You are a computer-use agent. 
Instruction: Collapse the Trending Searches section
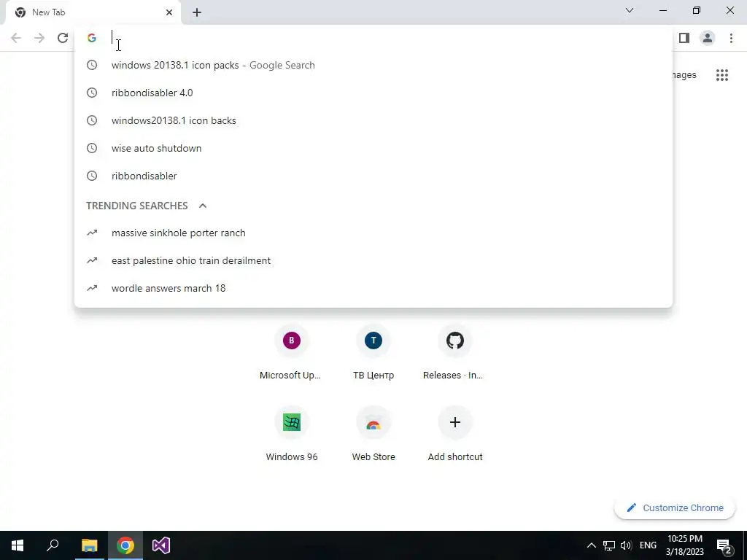[x=203, y=206]
